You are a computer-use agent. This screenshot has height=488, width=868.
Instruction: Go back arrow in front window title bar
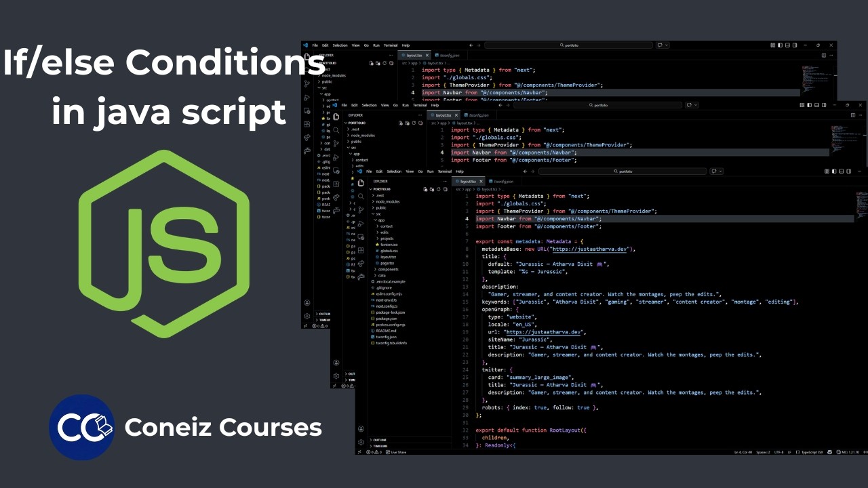pos(525,171)
